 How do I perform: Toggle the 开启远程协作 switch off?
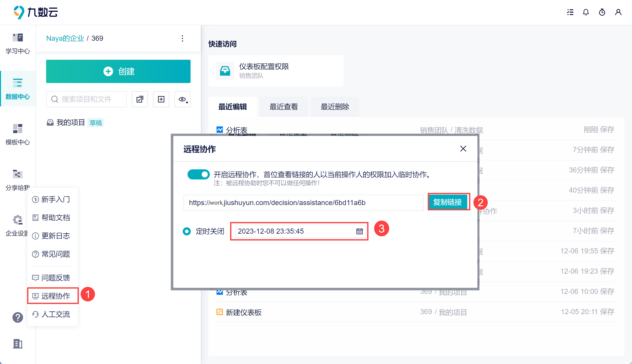[198, 174]
